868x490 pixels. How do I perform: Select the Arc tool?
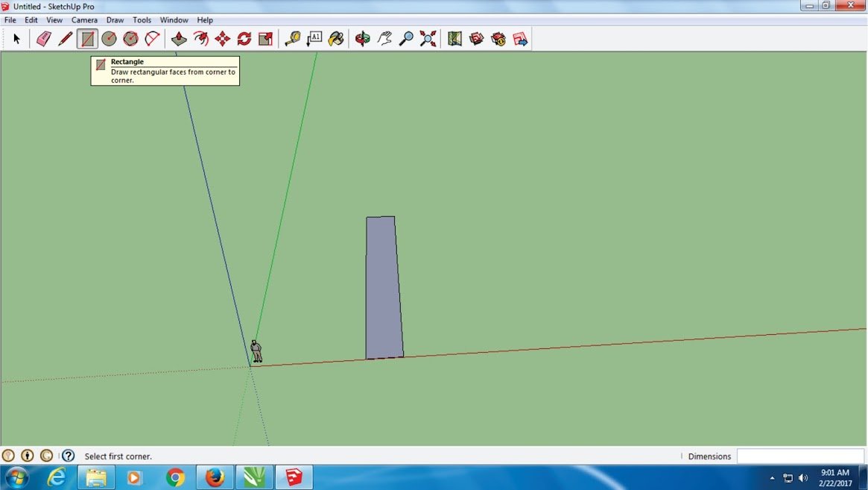coord(152,39)
